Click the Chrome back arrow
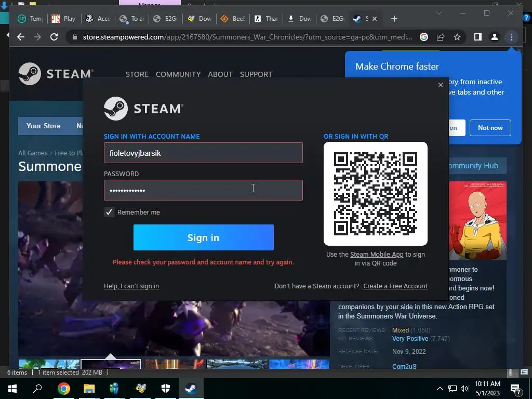The width and height of the screenshot is (532, 399). (21, 37)
